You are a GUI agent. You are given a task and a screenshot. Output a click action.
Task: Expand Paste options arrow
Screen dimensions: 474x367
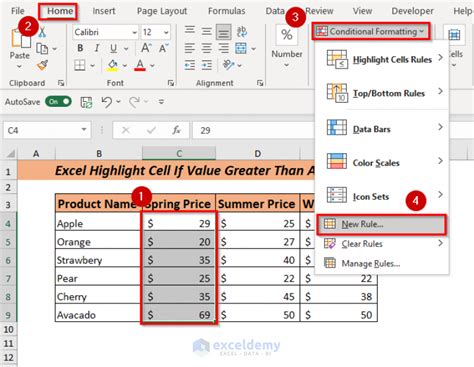[x=19, y=66]
